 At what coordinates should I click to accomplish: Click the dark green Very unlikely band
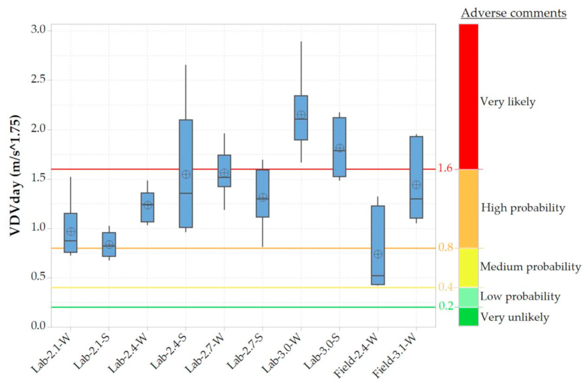tap(468, 317)
